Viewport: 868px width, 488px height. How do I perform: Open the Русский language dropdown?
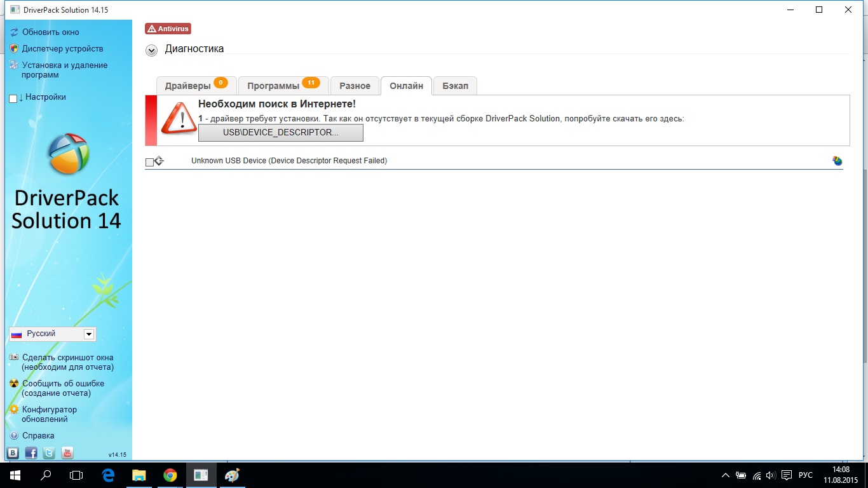(53, 334)
